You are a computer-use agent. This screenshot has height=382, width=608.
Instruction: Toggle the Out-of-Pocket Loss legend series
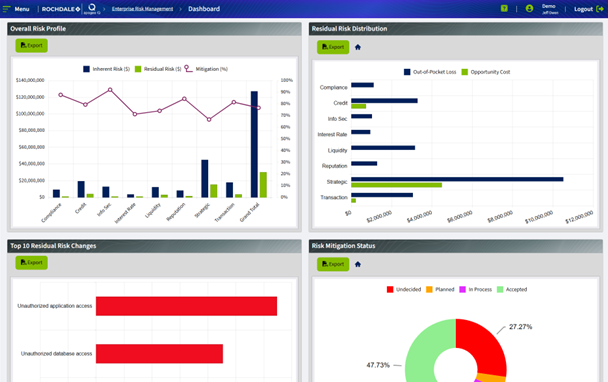pyautogui.click(x=430, y=72)
